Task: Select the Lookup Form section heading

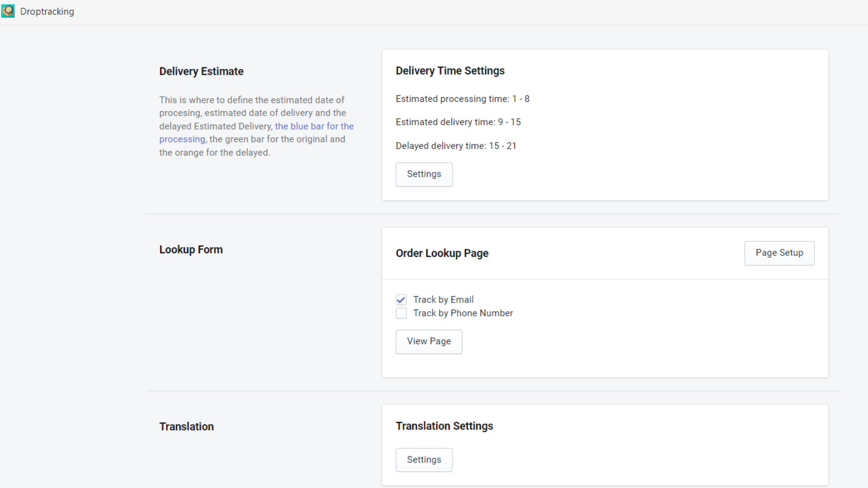Action: tap(191, 249)
